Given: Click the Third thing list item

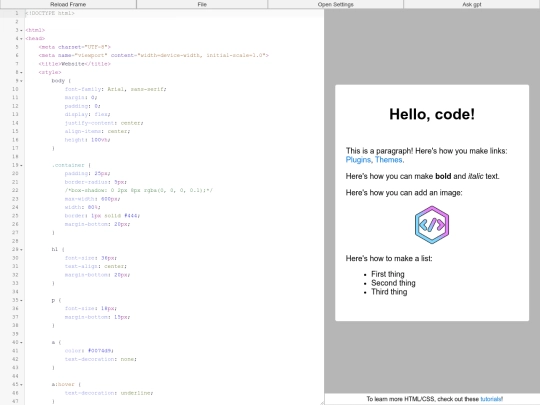Looking at the screenshot, I should [389, 292].
